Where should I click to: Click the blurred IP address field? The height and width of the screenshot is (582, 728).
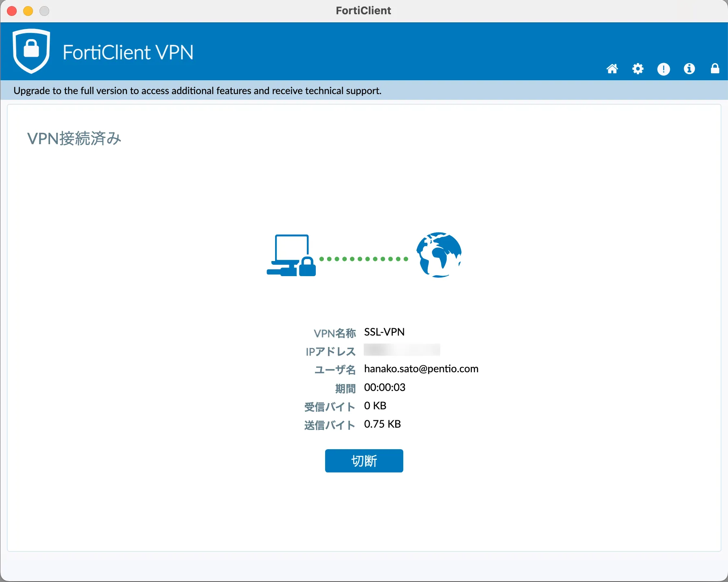click(x=402, y=350)
